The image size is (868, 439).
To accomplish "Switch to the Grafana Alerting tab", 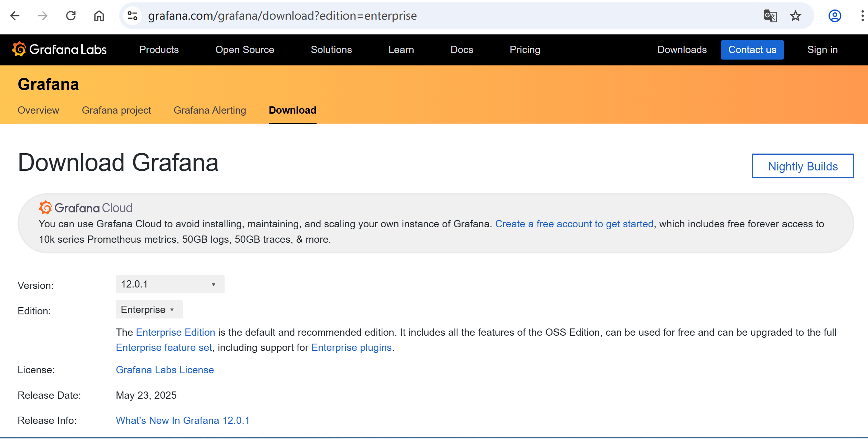I will click(210, 110).
